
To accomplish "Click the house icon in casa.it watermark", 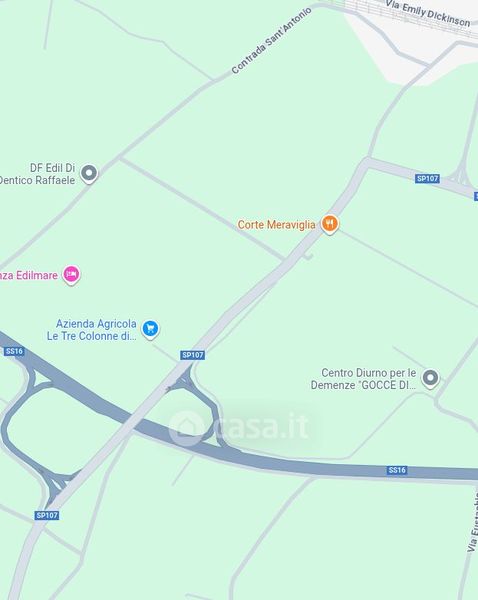I will (187, 428).
